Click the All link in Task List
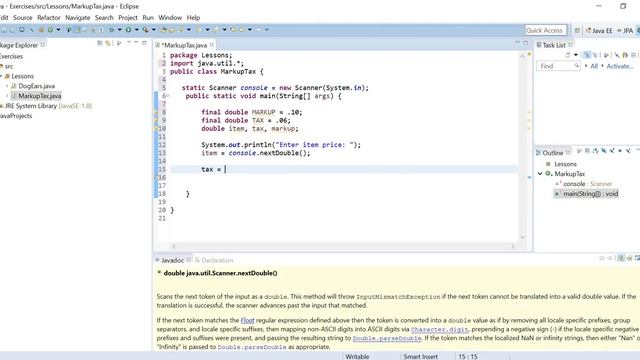Screen dimensions: 640x360 [x=594, y=66]
